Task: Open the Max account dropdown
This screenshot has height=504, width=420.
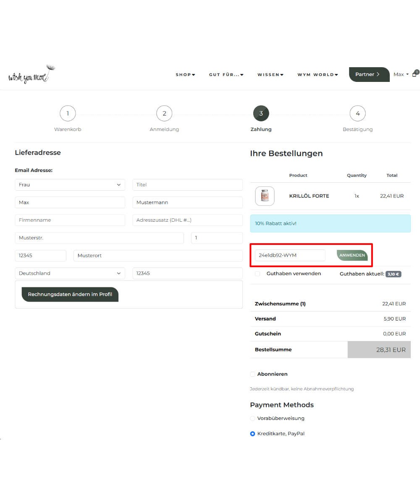Action: coord(401,74)
